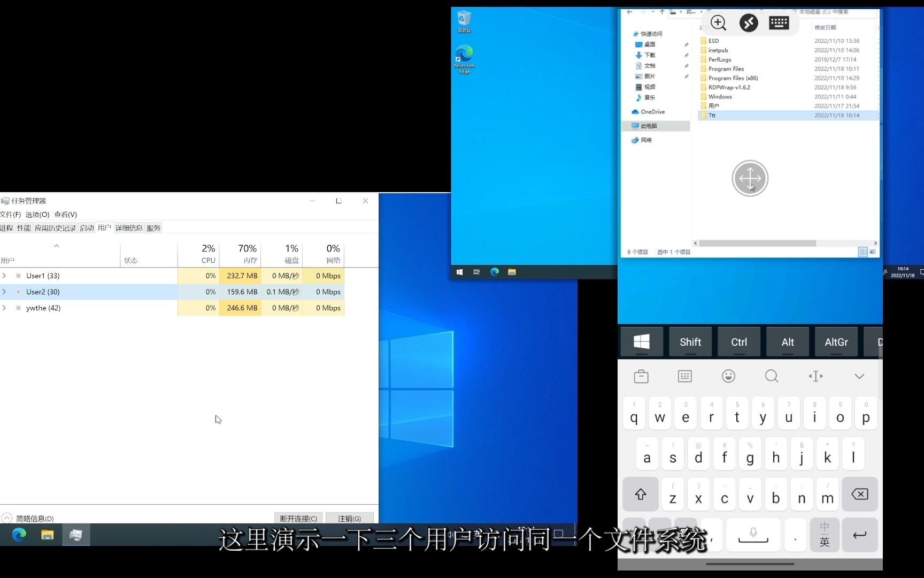Launch Edge from remote taskbar
Viewport: 924px width, 578px height.
[x=495, y=272]
